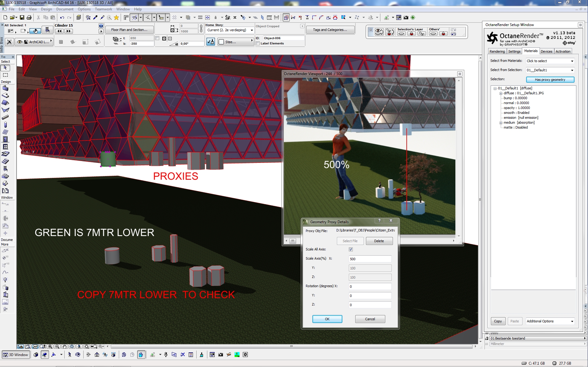Select the Arrow selection tool

click(x=5, y=68)
